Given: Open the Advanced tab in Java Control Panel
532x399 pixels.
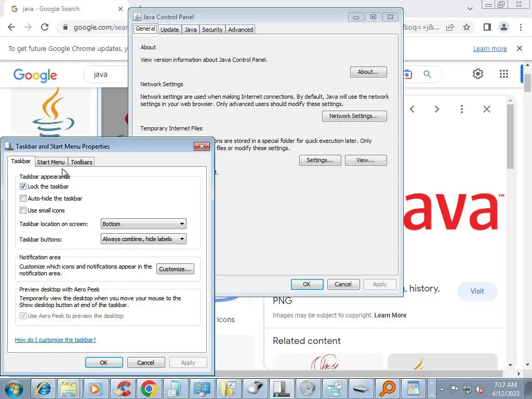Looking at the screenshot, I should click(241, 30).
